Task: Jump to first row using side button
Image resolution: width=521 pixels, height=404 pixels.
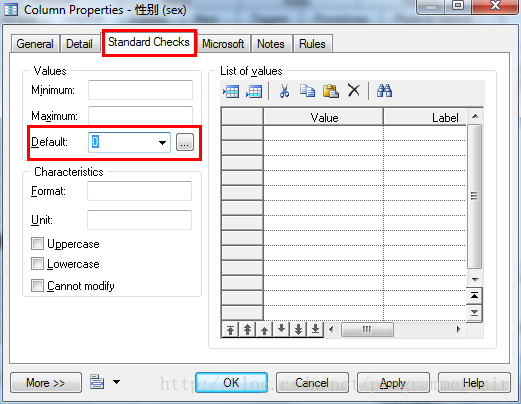Action: tap(474, 295)
